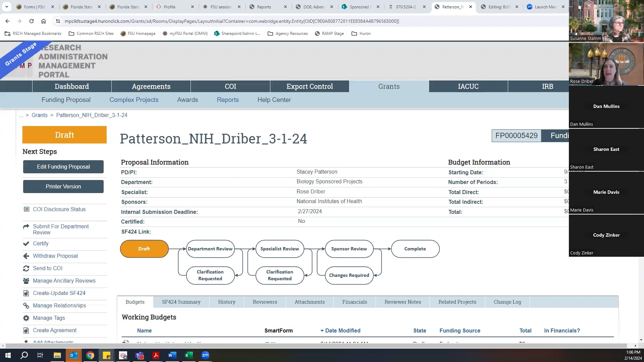Click the Withdraw Proposal back-arrow icon
644x362 pixels.
[x=26, y=256]
